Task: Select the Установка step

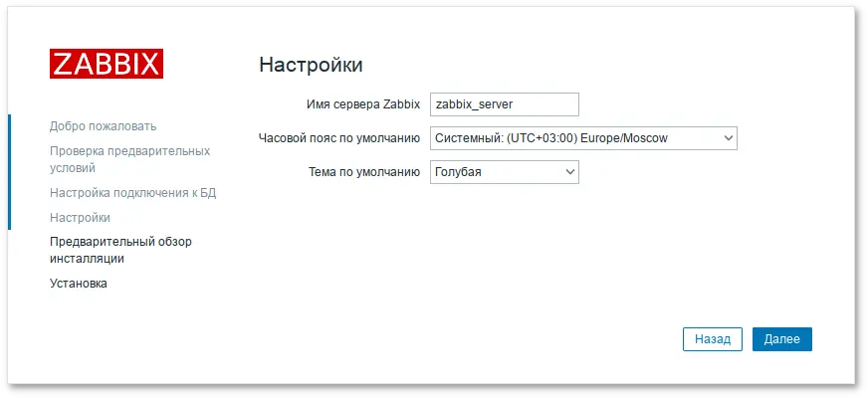Action: 78,284
